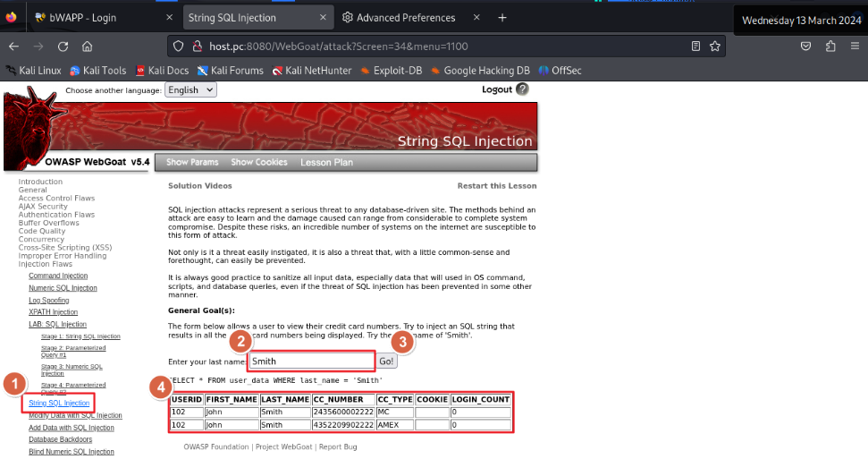Click Show Params button
The width and height of the screenshot is (868, 459).
point(192,163)
